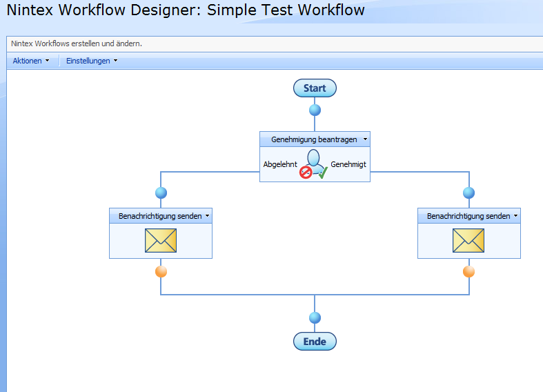Click the blue connector node above Ende
This screenshot has height=392, width=543.
click(315, 317)
